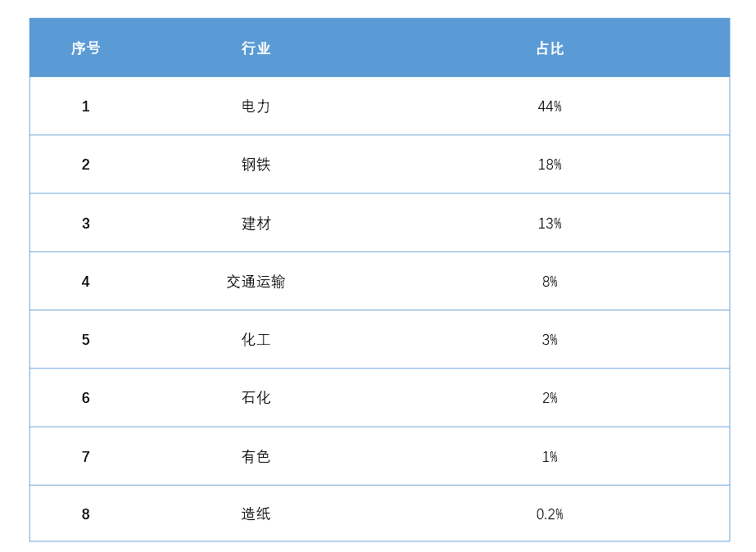Select the 化工 industry cell

(x=256, y=340)
